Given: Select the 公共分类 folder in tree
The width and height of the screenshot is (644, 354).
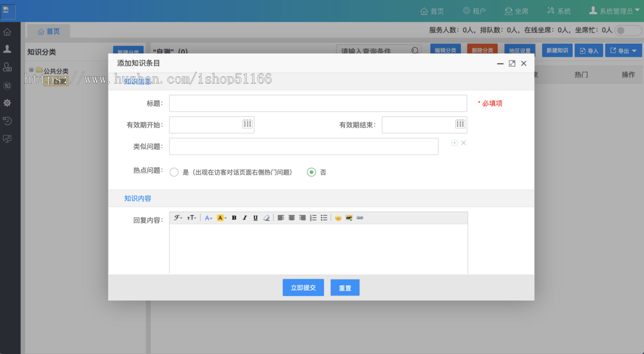Looking at the screenshot, I should [52, 70].
